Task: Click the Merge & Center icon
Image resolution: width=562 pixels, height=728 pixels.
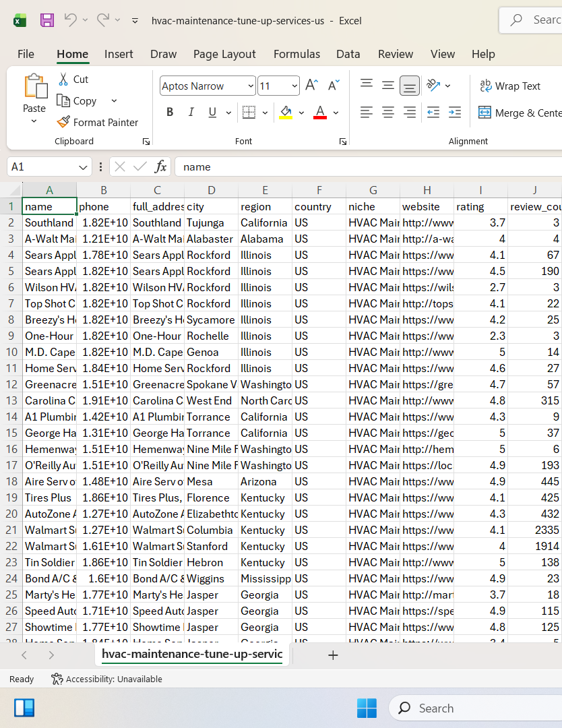Action: click(485, 113)
